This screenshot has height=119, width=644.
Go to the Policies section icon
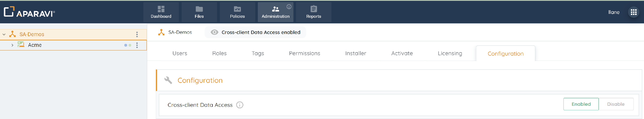[x=237, y=9]
